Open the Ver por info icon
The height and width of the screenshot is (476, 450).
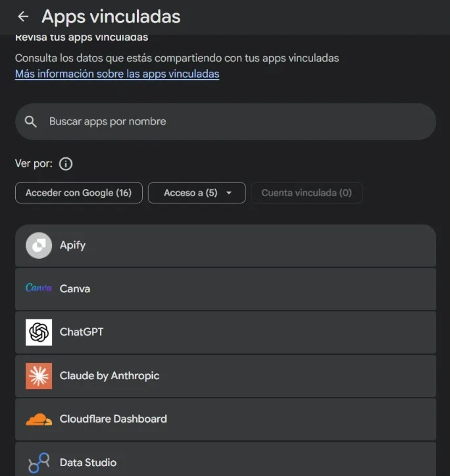click(66, 164)
